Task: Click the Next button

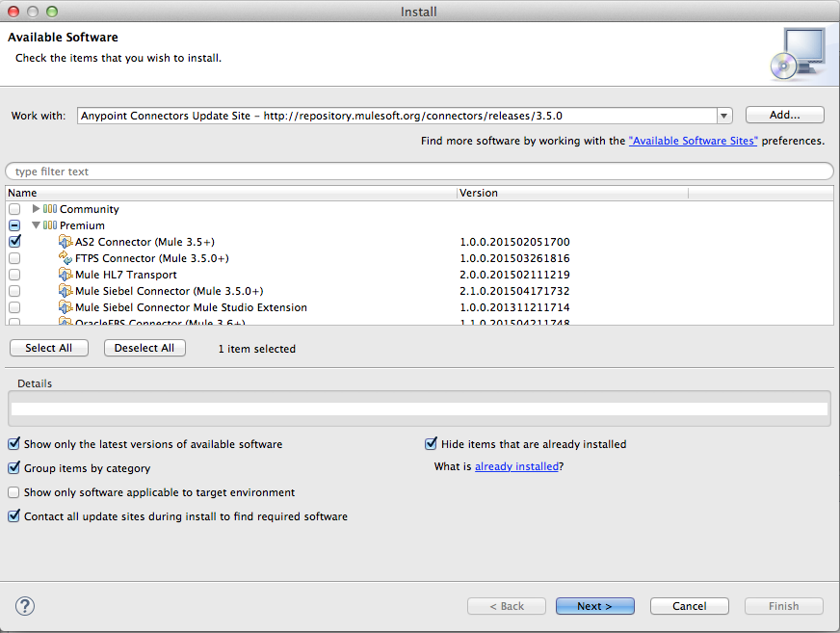Action: click(594, 606)
